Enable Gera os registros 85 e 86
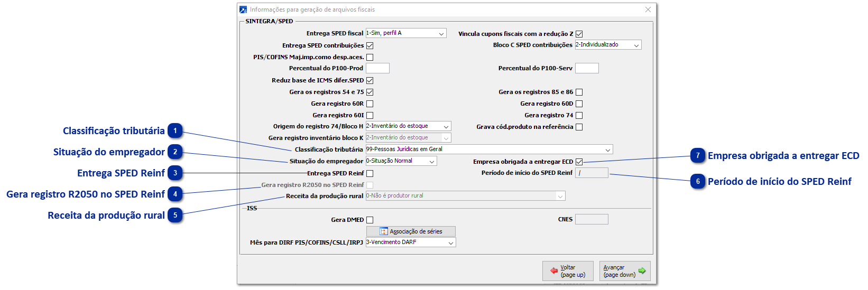The image size is (868, 290). click(x=579, y=92)
